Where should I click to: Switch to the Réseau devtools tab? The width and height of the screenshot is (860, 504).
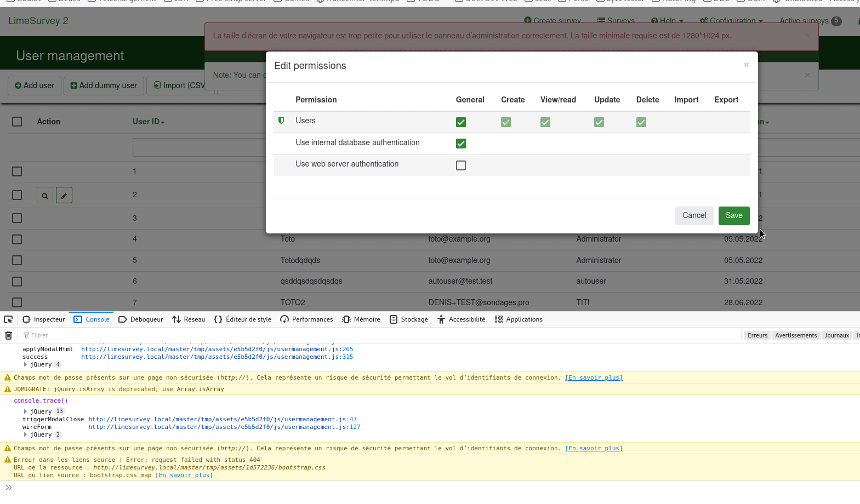189,319
